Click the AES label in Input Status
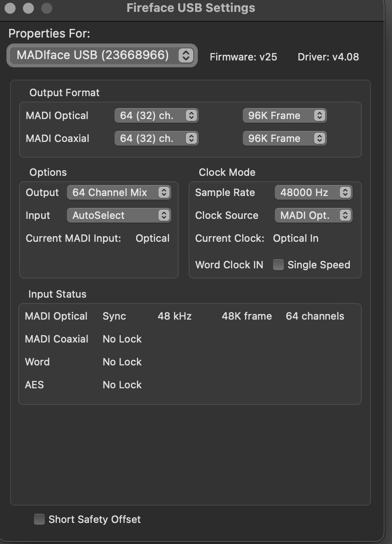 pyautogui.click(x=34, y=385)
